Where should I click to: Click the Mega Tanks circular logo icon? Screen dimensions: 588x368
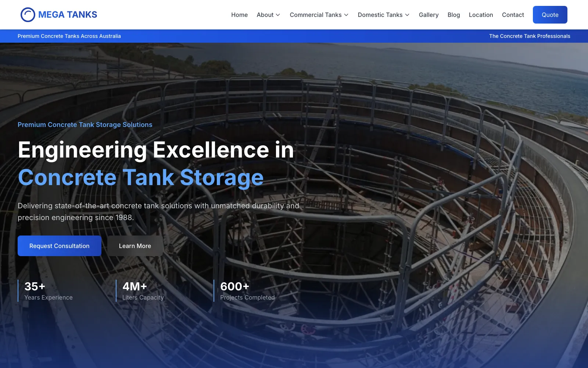click(x=28, y=15)
